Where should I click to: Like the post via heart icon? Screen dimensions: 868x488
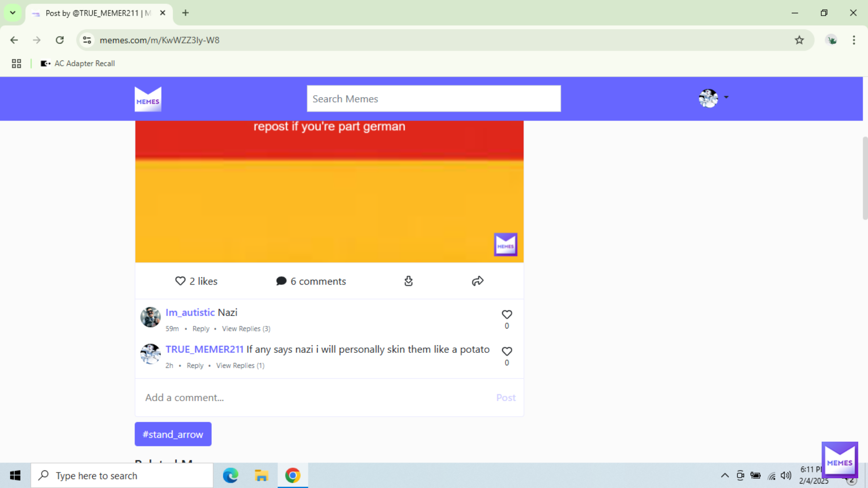pyautogui.click(x=180, y=281)
